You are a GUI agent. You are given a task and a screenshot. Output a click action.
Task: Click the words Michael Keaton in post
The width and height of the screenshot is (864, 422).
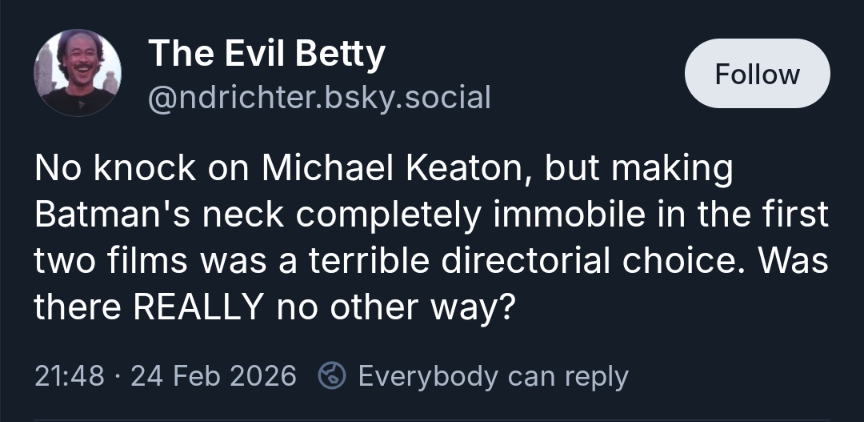[395, 169]
